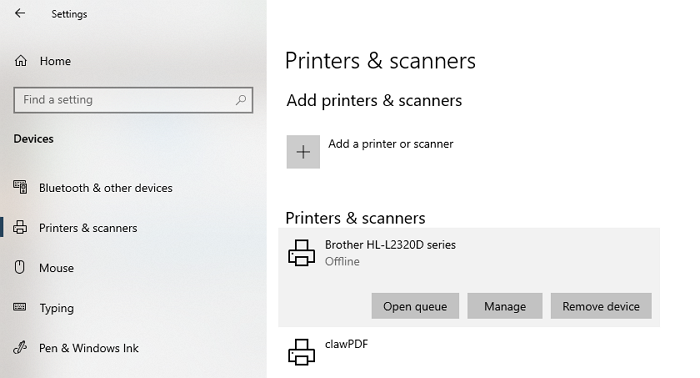Click Add a printer or scanner label
The width and height of the screenshot is (700, 378).
point(391,144)
